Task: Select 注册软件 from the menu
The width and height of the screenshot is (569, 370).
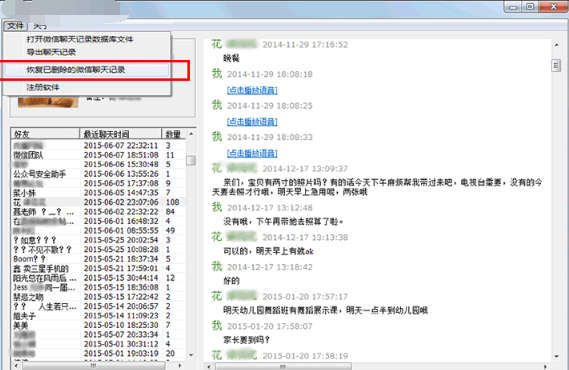Action: 43,87
